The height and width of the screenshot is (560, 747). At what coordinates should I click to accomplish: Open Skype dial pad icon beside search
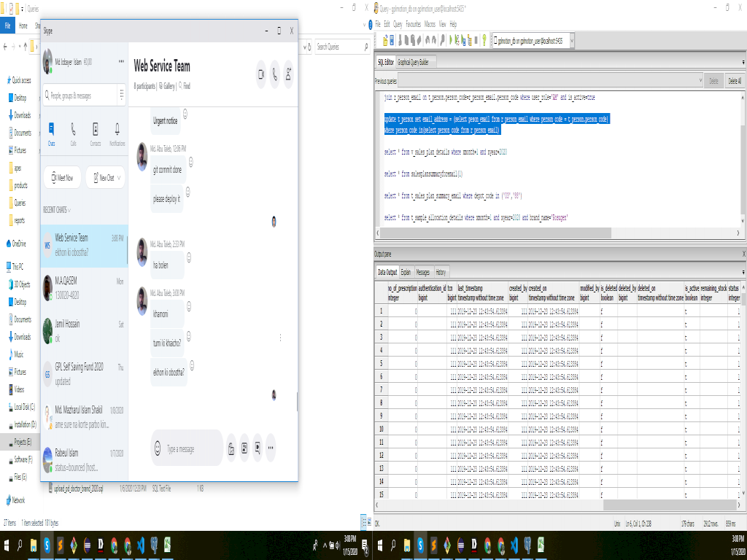[122, 95]
